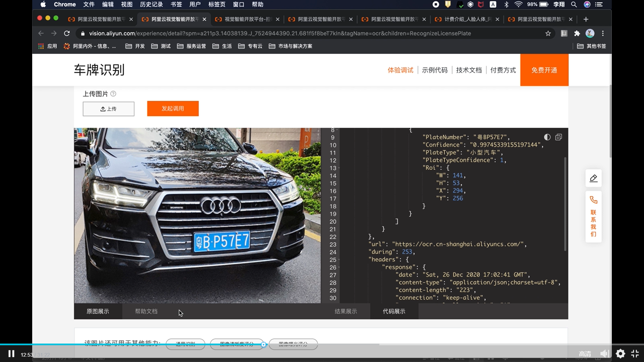
Task: Click the 上传 upload button
Action: pos(108,109)
